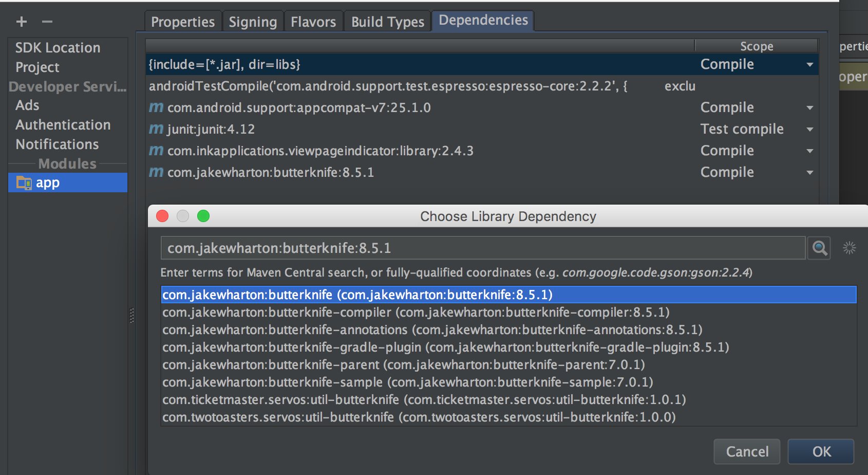Select the app module entry
Viewport: 868px width, 475px height.
[x=68, y=182]
